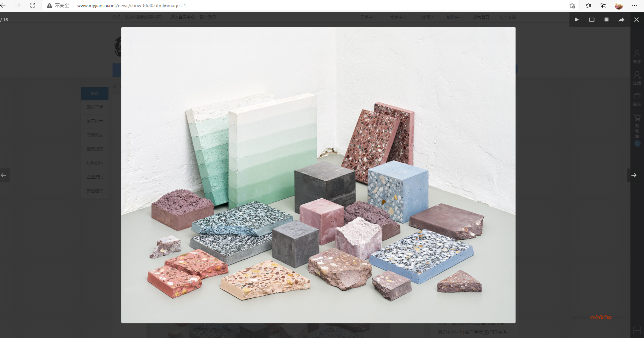The height and width of the screenshot is (338, 644).
Task: Navigate back with the browser back arrow
Action: [3, 5]
